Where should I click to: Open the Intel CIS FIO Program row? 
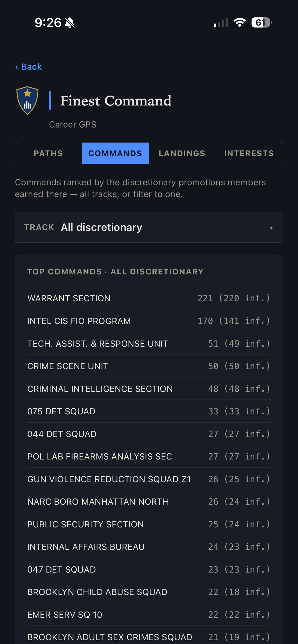[x=149, y=321]
